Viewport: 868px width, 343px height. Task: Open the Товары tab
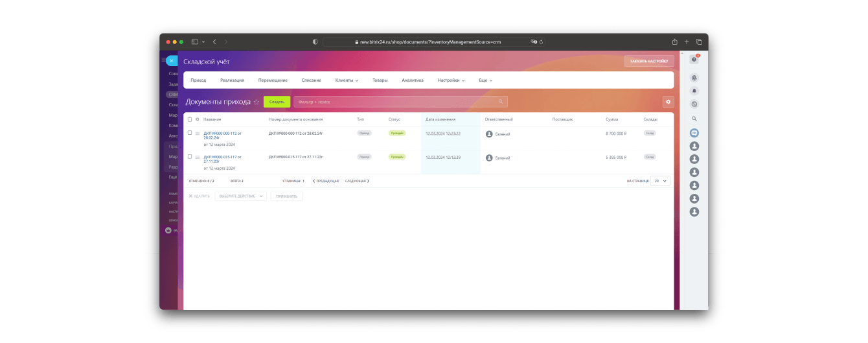click(380, 80)
